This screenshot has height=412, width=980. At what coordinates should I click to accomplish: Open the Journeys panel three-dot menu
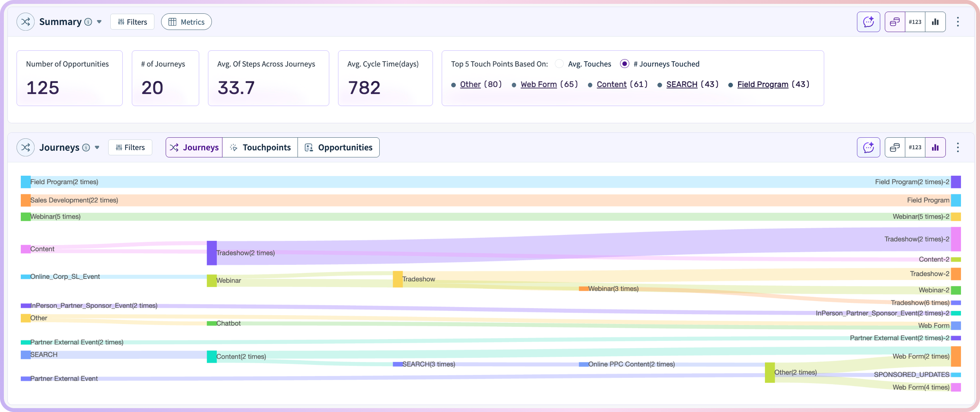tap(957, 148)
